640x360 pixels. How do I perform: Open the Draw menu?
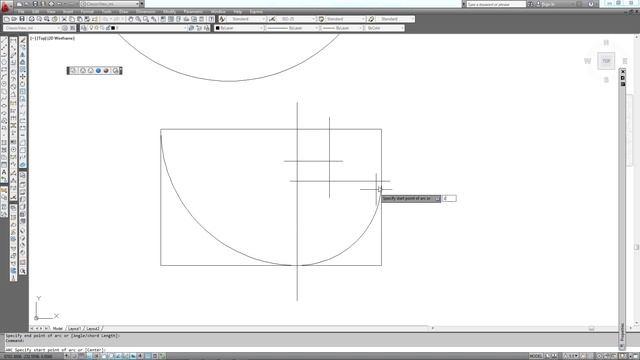pos(124,12)
